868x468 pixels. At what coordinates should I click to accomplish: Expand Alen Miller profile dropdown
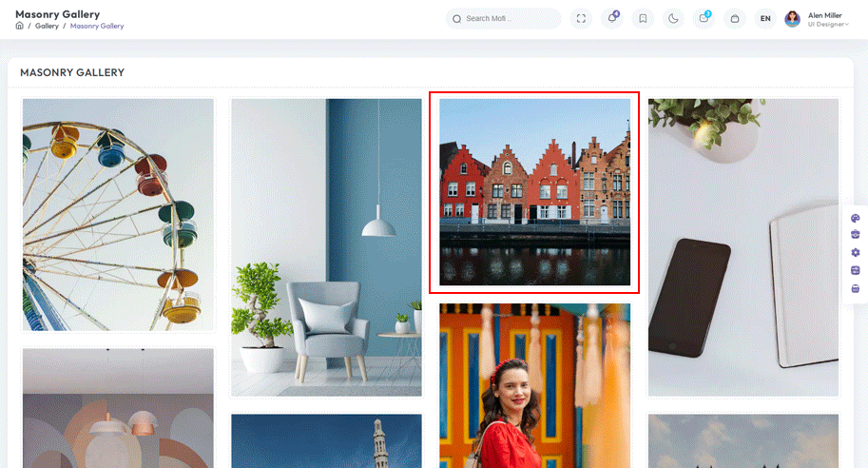click(827, 19)
